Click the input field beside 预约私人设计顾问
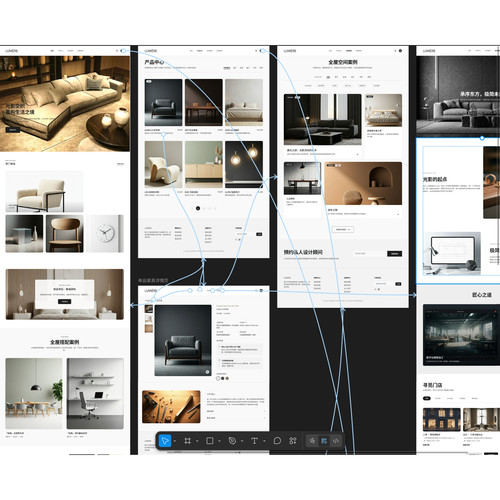This screenshot has height=500, width=500. pos(369,254)
